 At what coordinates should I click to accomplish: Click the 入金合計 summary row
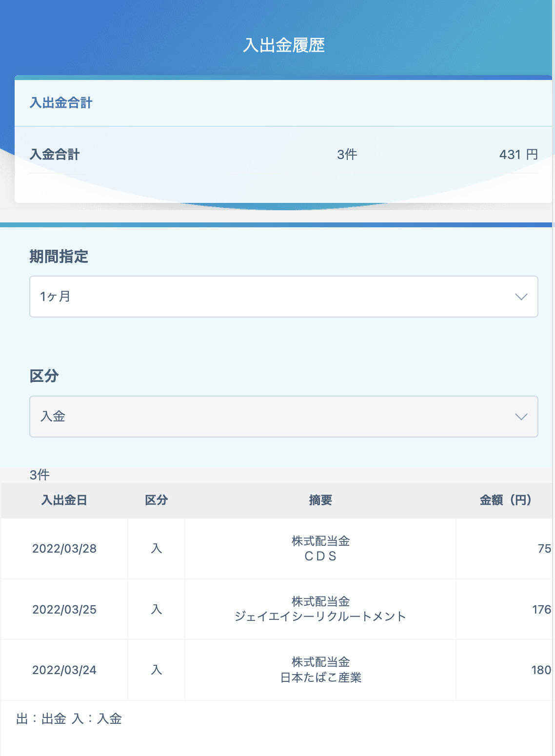pyautogui.click(x=284, y=155)
